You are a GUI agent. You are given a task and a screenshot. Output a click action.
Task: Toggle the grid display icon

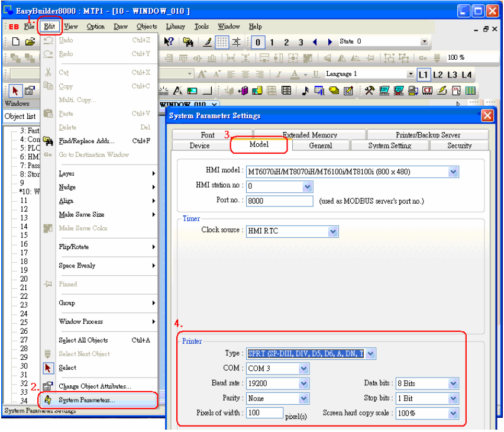[222, 42]
